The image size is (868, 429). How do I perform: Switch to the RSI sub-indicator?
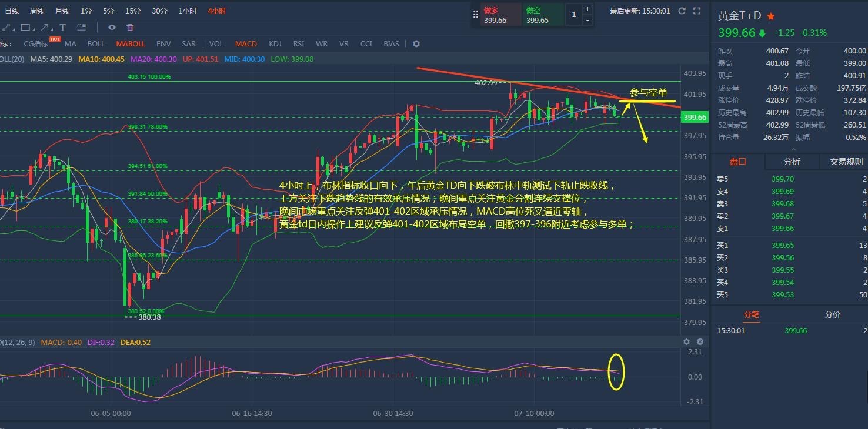(x=299, y=44)
